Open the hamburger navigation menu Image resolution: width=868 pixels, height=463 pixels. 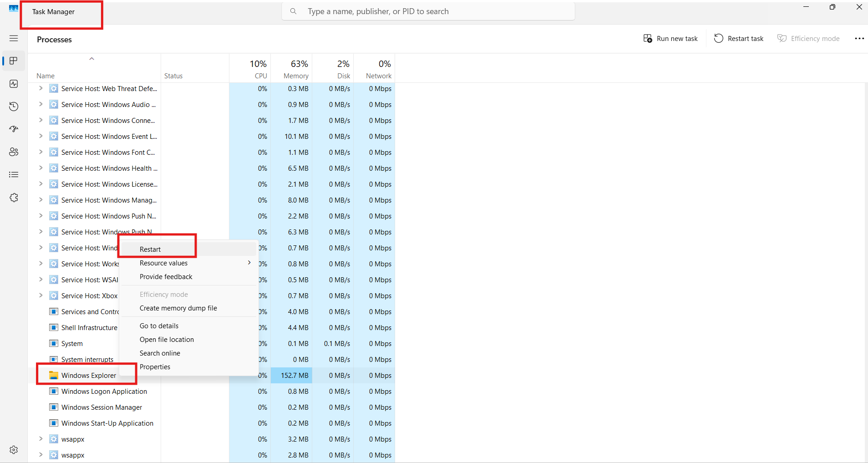pos(14,39)
